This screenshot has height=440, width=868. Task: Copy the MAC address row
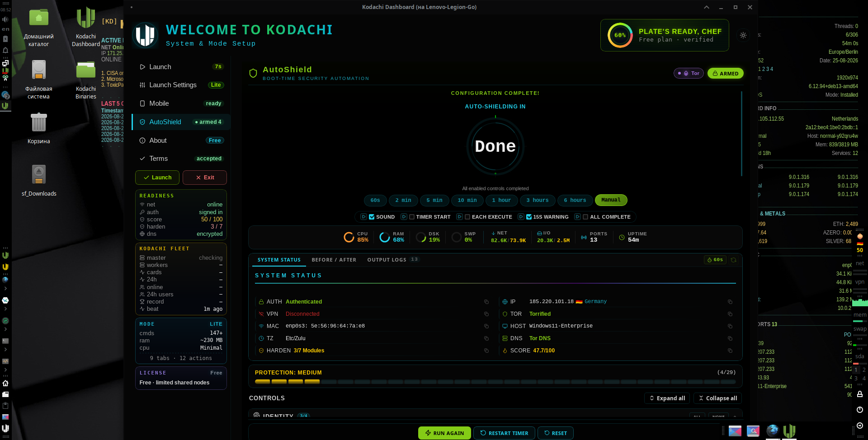[x=486, y=326]
